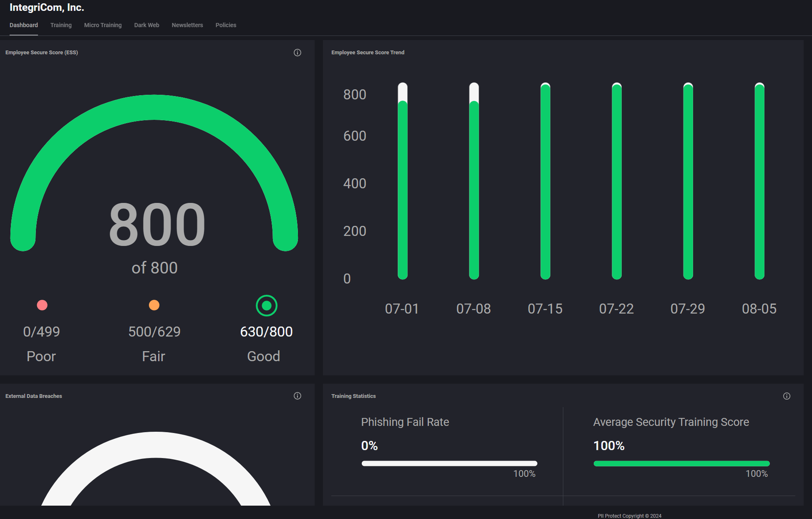Click the 07-15 date label
The image size is (812, 519).
coord(545,309)
